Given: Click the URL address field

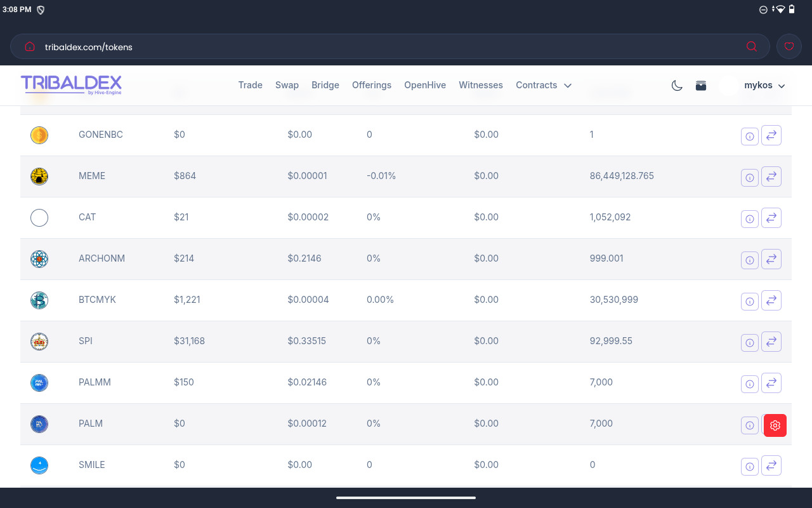Looking at the screenshot, I should [x=381, y=46].
